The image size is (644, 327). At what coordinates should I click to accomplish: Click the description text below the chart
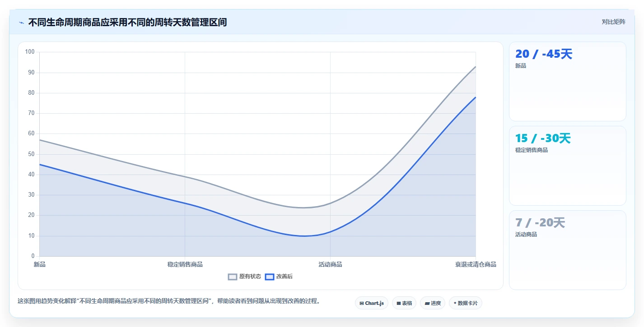[x=169, y=301]
